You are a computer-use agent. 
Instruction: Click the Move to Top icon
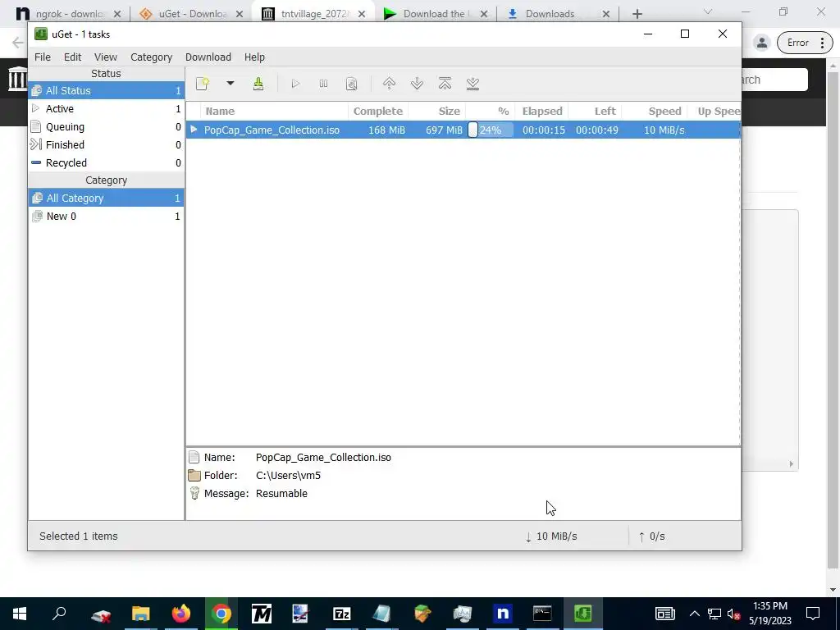click(x=445, y=84)
